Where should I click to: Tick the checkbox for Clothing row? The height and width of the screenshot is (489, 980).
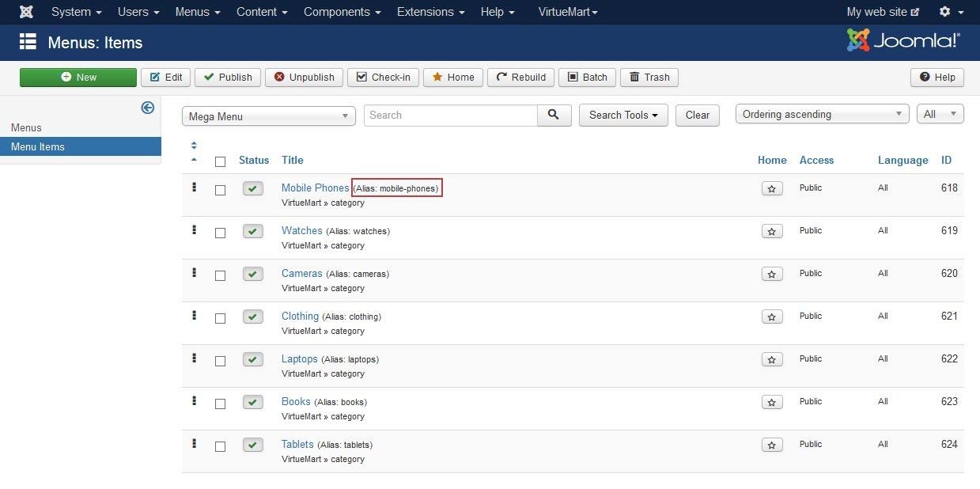pyautogui.click(x=220, y=318)
